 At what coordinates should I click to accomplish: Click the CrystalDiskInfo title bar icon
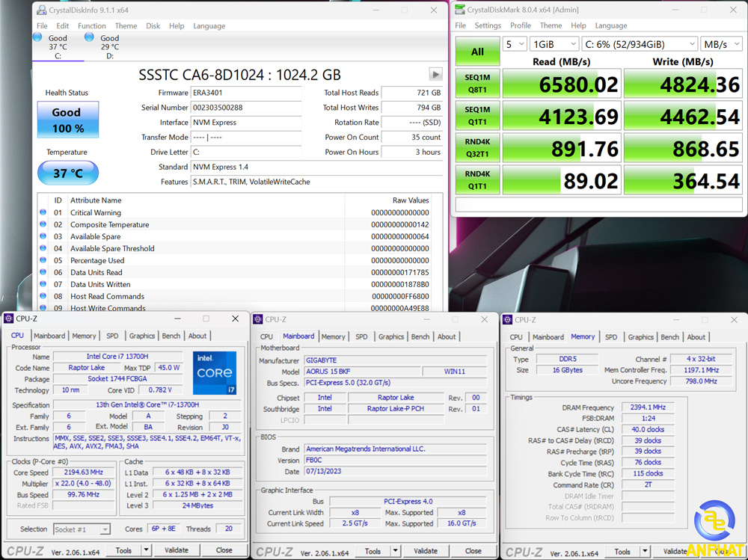tap(41, 10)
